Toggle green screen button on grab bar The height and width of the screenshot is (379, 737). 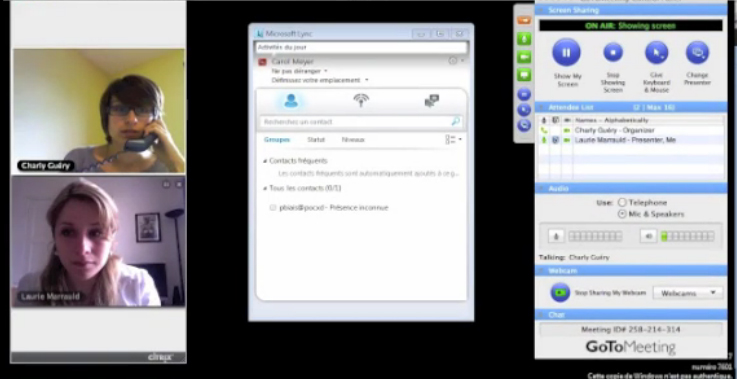click(x=524, y=75)
